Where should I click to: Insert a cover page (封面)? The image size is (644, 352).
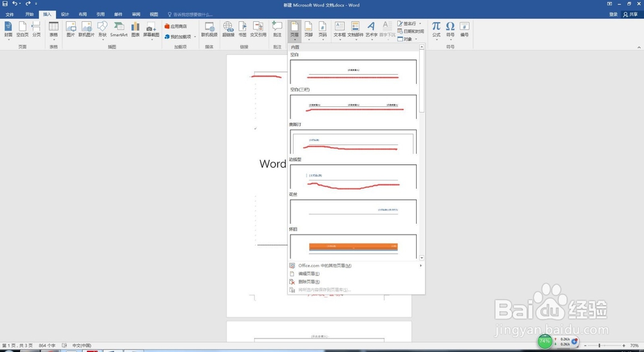coord(8,30)
